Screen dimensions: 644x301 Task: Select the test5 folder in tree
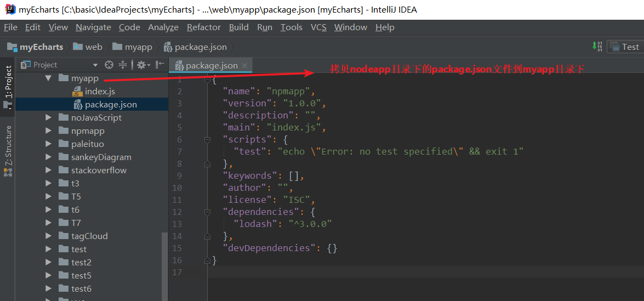click(x=81, y=275)
